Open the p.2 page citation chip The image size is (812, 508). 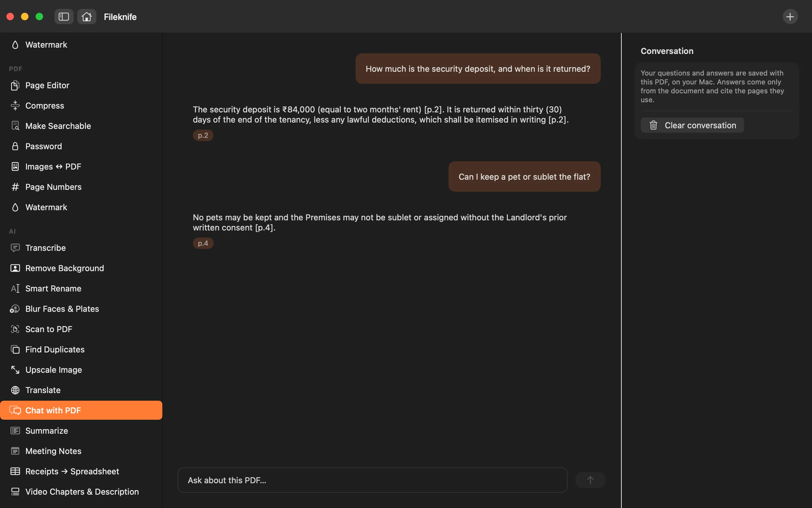pyautogui.click(x=203, y=135)
